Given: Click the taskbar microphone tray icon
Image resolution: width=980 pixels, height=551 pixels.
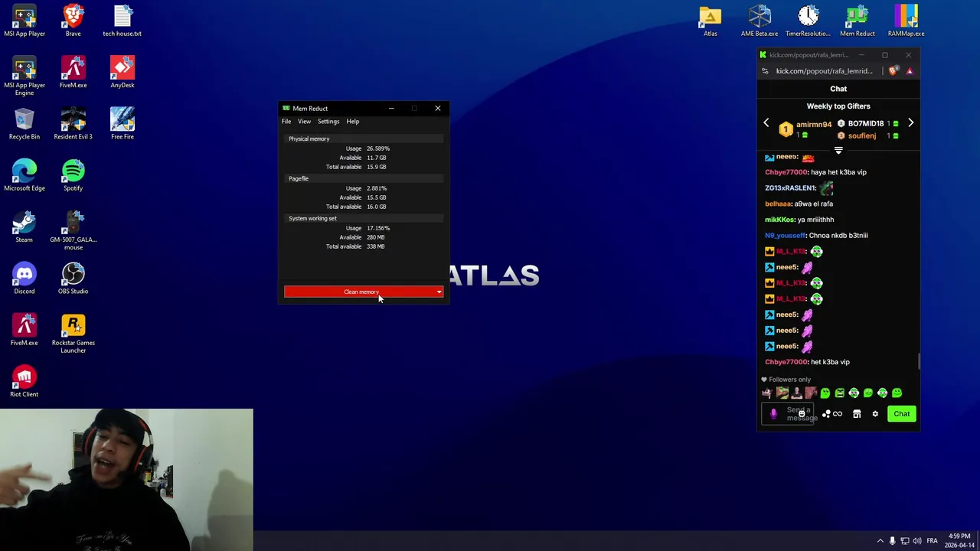Looking at the screenshot, I should tap(892, 541).
